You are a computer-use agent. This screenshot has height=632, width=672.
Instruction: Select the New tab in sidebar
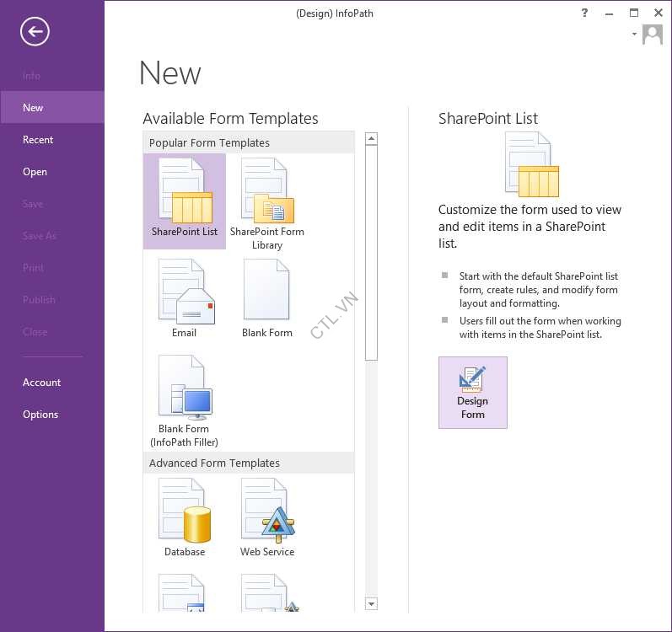click(33, 108)
